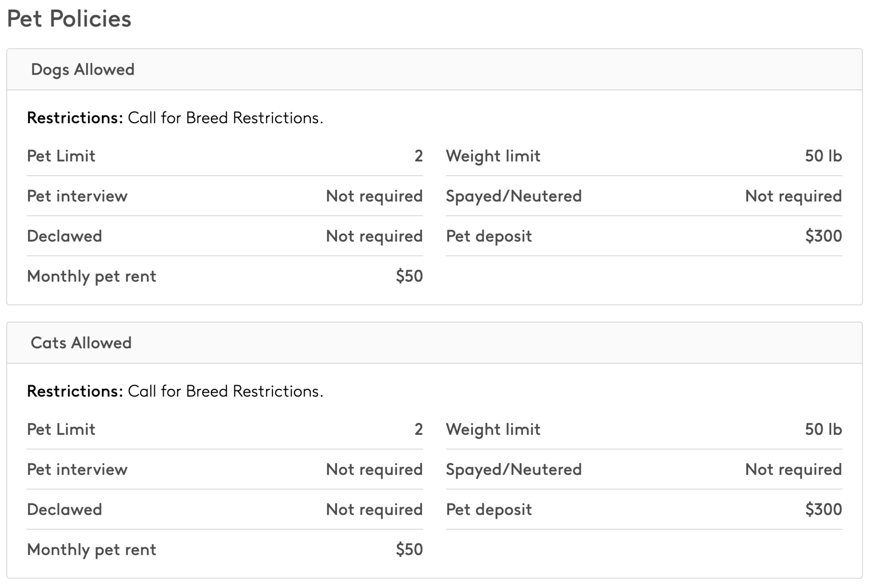This screenshot has width=874, height=588.
Task: Click the Declawed label in Dogs section
Action: point(64,236)
